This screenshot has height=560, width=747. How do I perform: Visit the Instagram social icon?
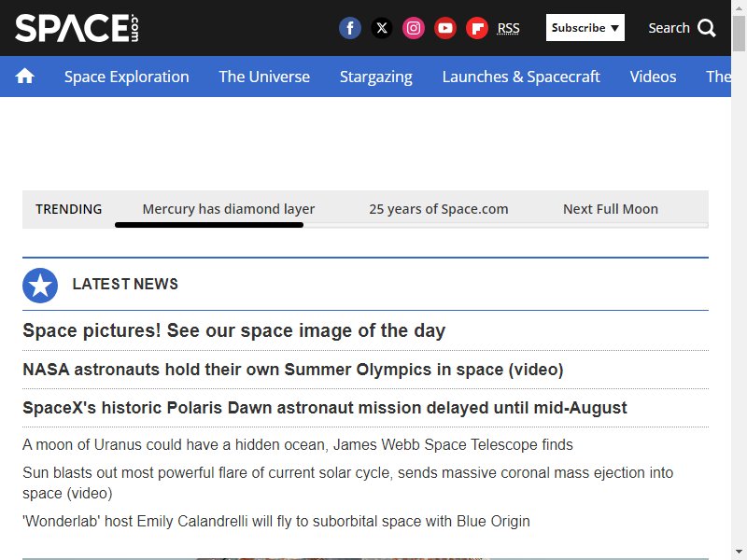tap(414, 28)
